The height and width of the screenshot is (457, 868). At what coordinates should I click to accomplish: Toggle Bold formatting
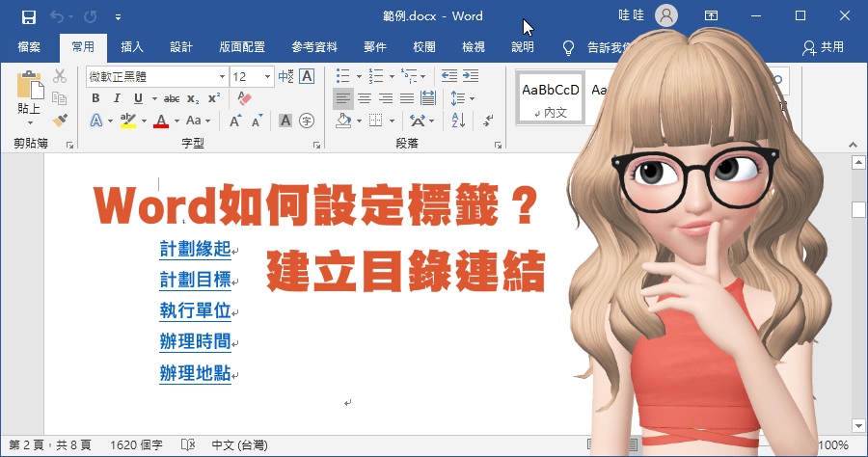point(95,98)
